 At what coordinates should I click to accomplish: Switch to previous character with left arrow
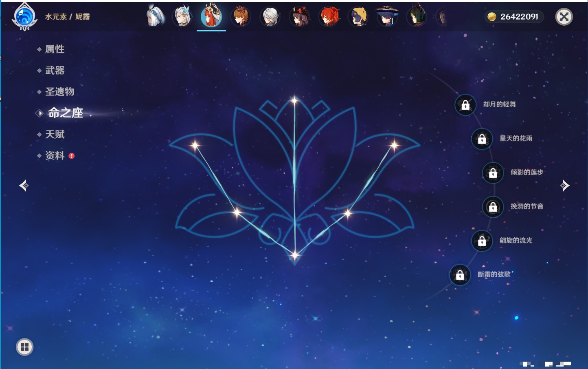pos(24,186)
